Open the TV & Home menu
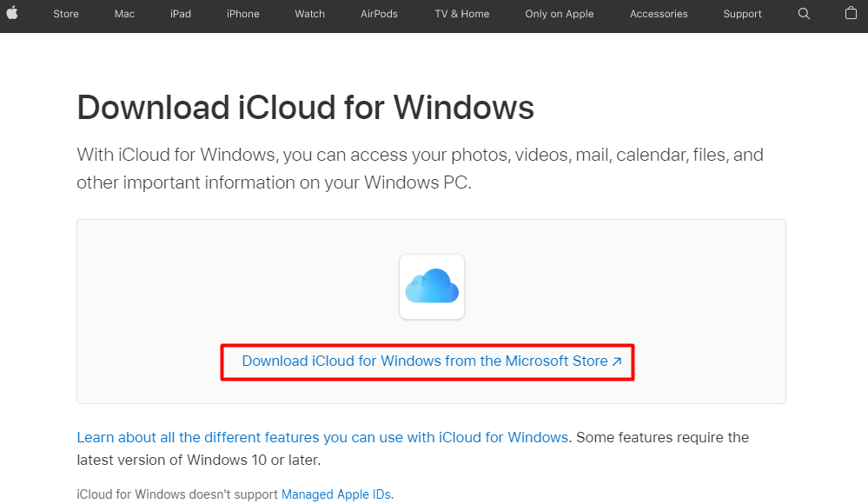The image size is (868, 504). (x=462, y=14)
